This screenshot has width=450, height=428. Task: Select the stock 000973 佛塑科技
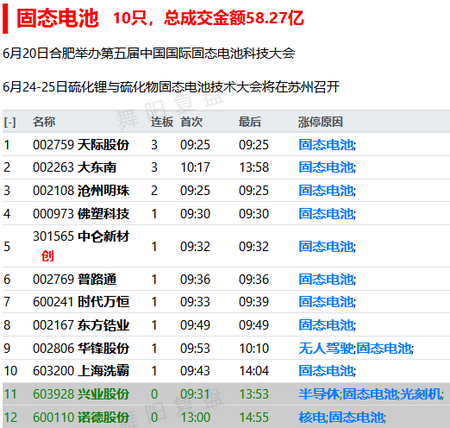81,214
